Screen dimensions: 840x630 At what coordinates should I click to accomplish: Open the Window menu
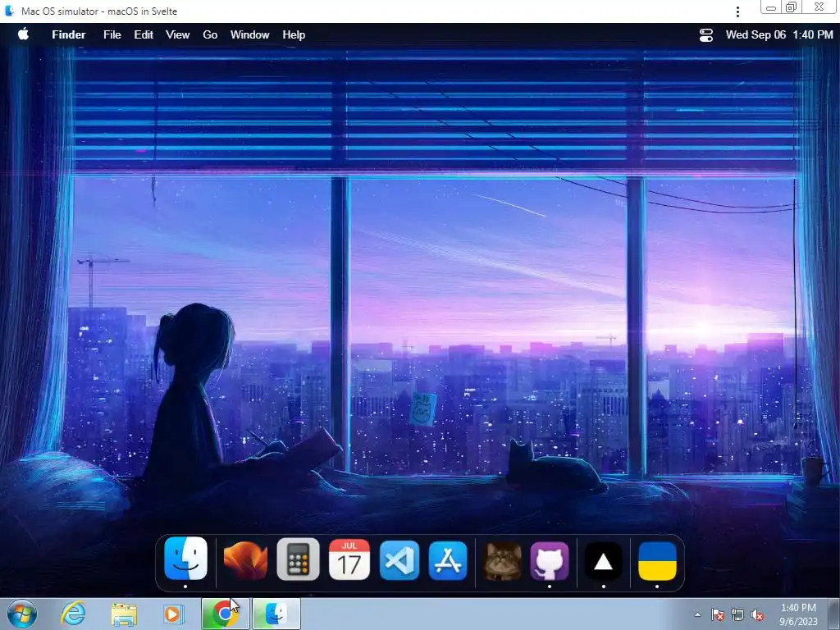[x=249, y=34]
